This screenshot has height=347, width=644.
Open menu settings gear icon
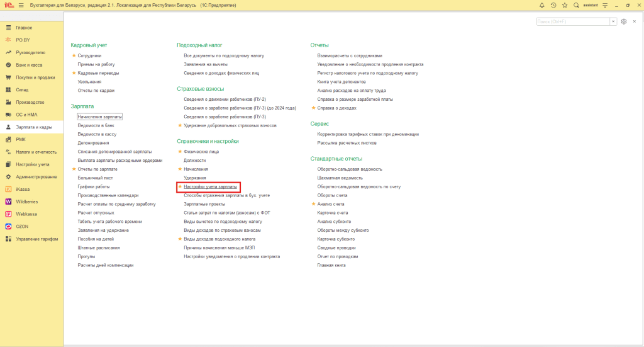624,21
